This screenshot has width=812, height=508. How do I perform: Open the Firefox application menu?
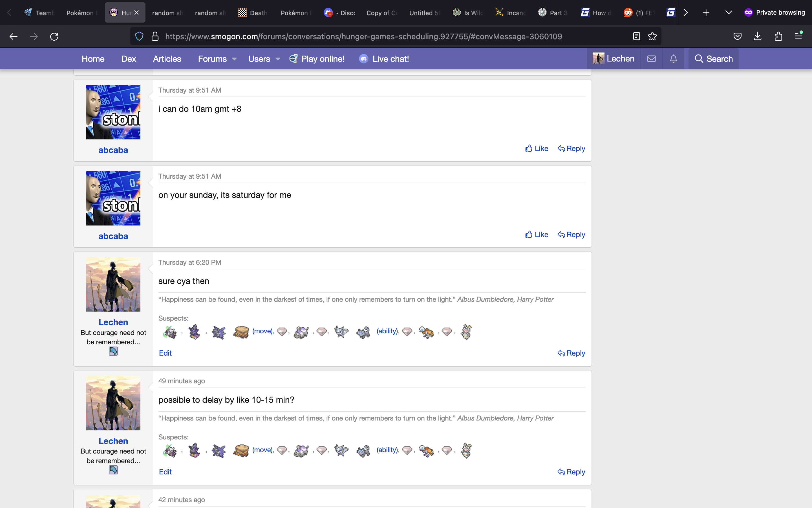tap(798, 36)
